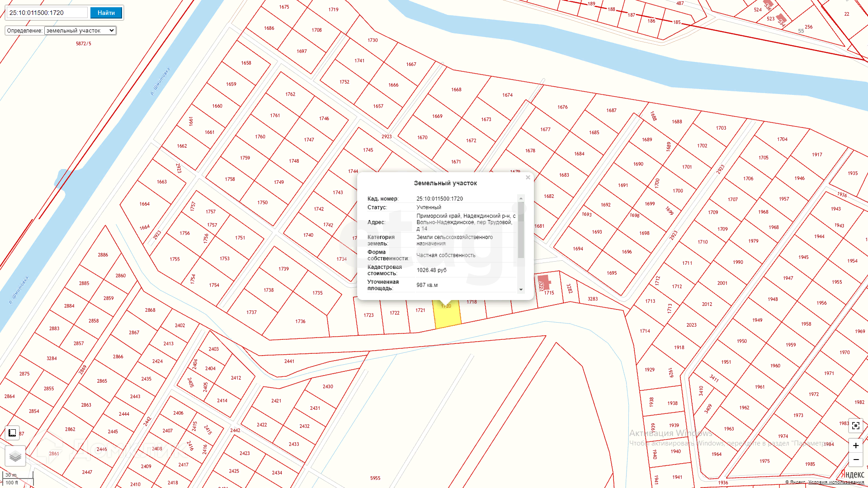Image resolution: width=868 pixels, height=488 pixels.
Task: Click land parcel numbered 1917
Action: click(816, 155)
